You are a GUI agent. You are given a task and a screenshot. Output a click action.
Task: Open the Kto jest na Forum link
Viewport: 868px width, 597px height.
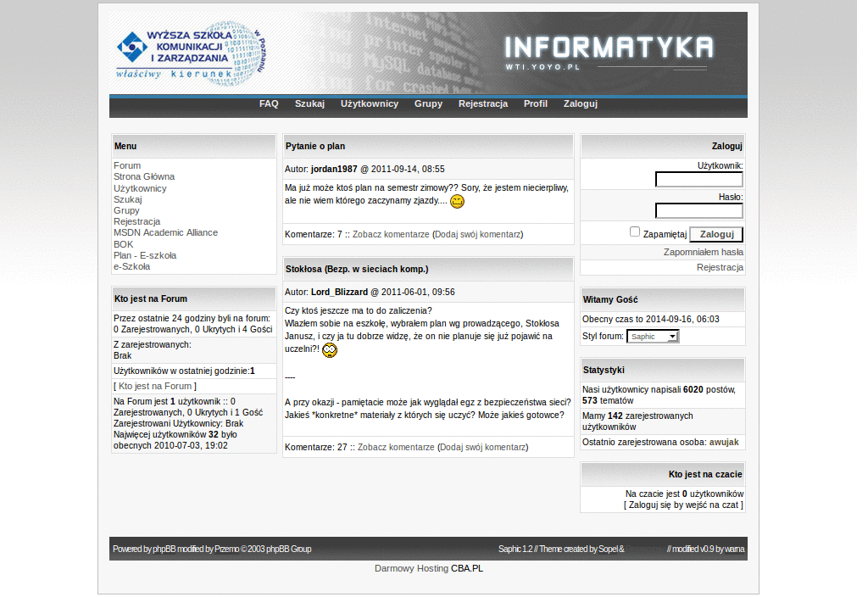[x=155, y=386]
